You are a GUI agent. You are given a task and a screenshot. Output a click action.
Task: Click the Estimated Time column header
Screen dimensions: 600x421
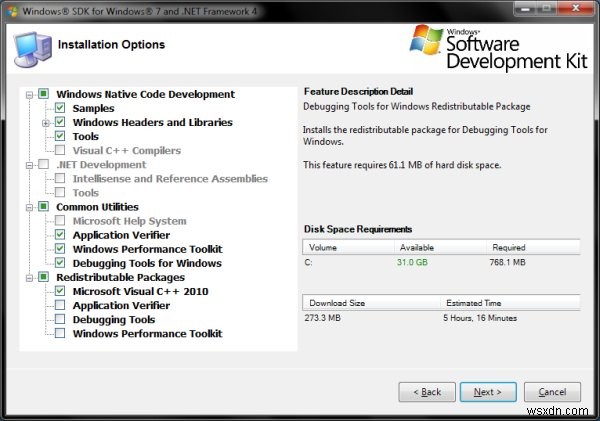click(x=510, y=303)
